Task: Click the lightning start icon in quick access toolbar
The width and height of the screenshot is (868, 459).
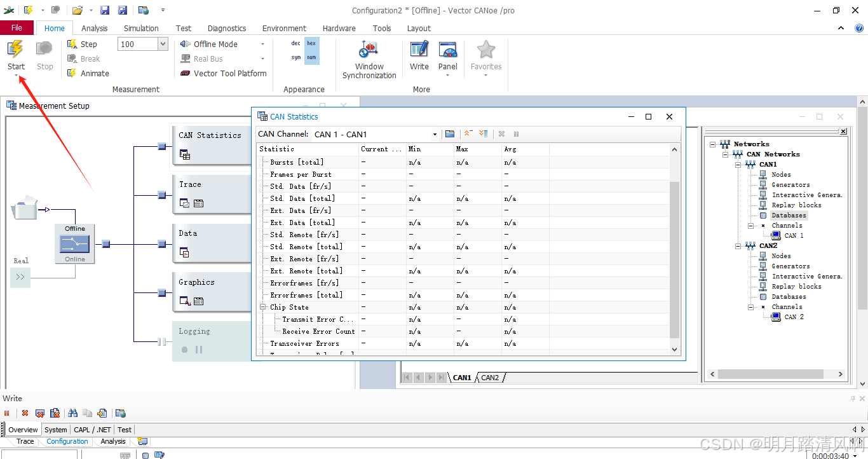Action: click(x=28, y=10)
